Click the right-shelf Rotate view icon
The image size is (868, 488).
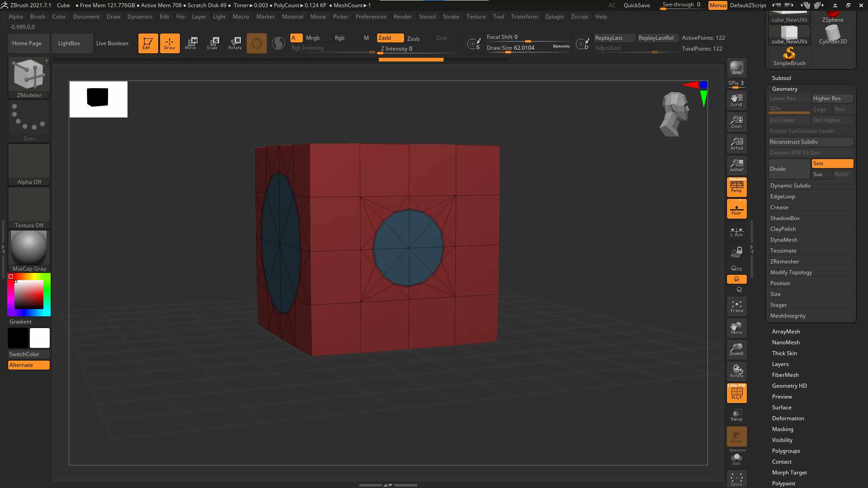pos(736,371)
